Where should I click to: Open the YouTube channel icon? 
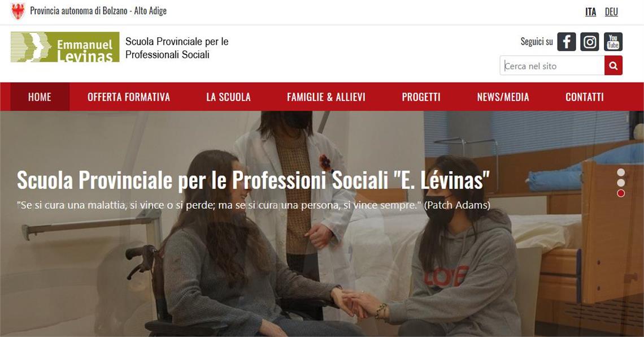coord(613,41)
